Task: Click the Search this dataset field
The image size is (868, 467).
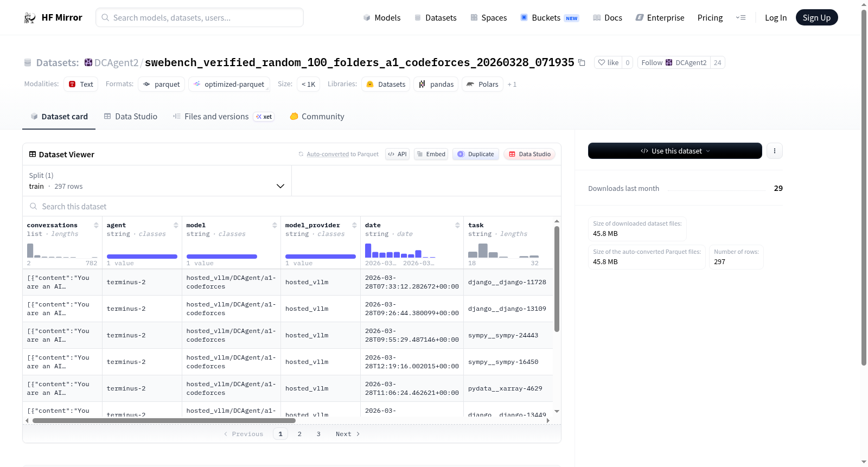Action: (x=292, y=207)
